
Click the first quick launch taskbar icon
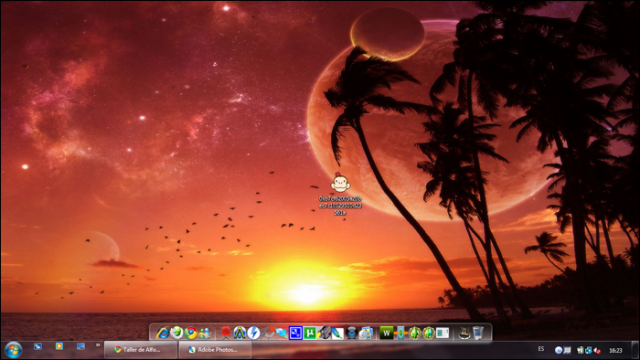pos(38,347)
